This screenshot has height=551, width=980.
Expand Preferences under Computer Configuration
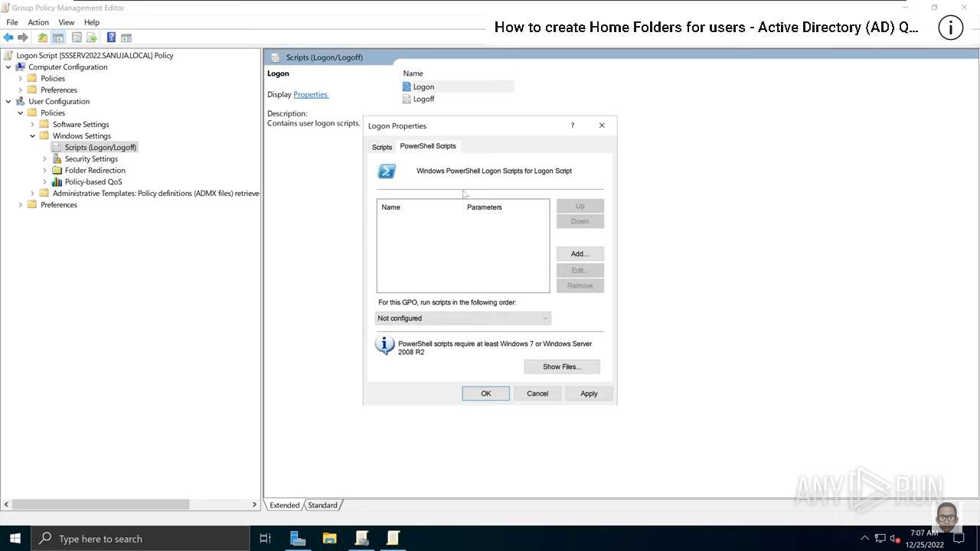coord(21,90)
